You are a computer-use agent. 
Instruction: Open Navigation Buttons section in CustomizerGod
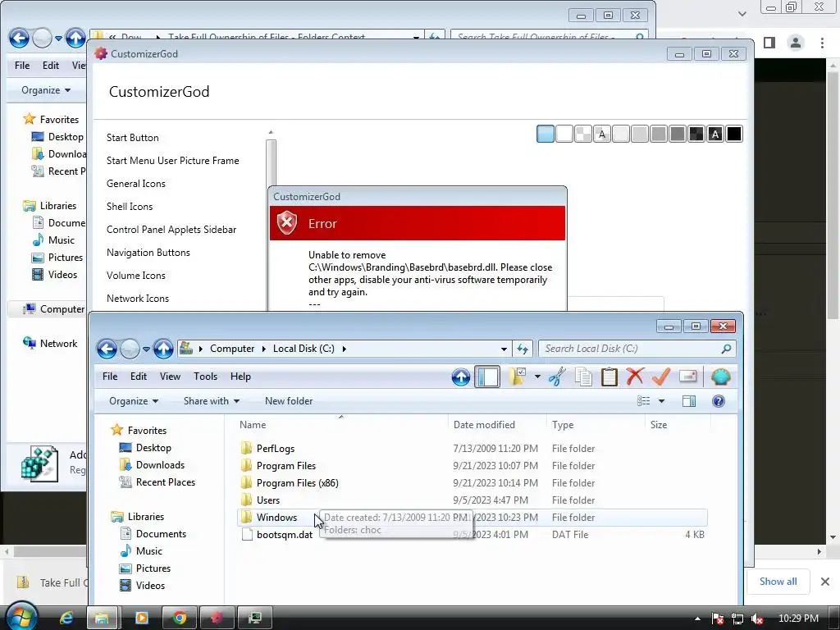point(148,253)
